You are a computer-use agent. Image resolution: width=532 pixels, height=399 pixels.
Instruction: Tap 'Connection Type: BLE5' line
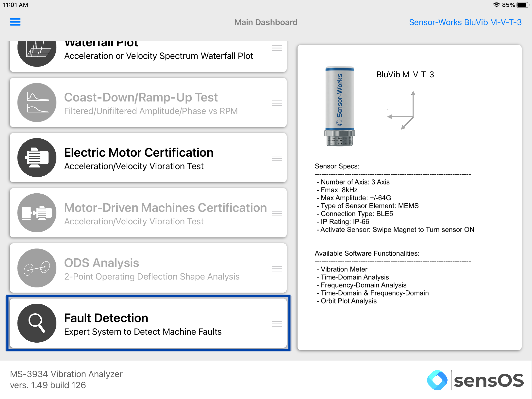coord(355,214)
